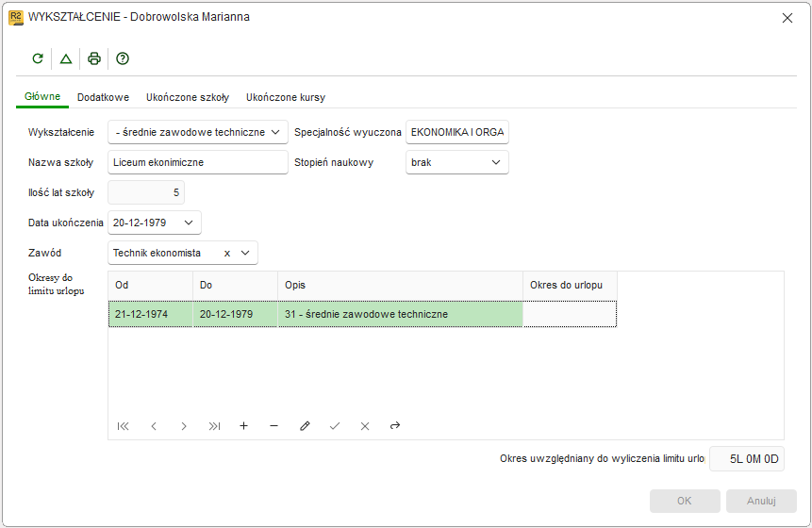
Task: Delete period with minus icon
Action: 273,426
